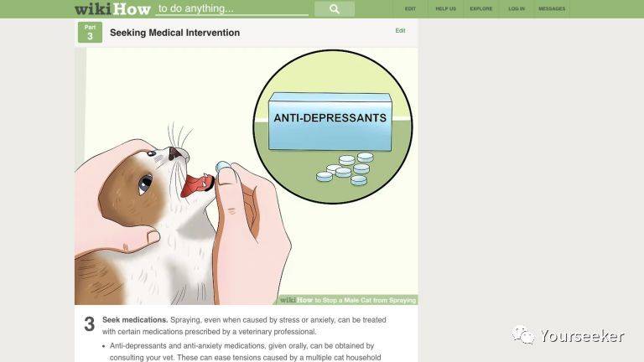Click the Seeking Medical Intervention heading
The height and width of the screenshot is (362, 644).
coord(174,33)
